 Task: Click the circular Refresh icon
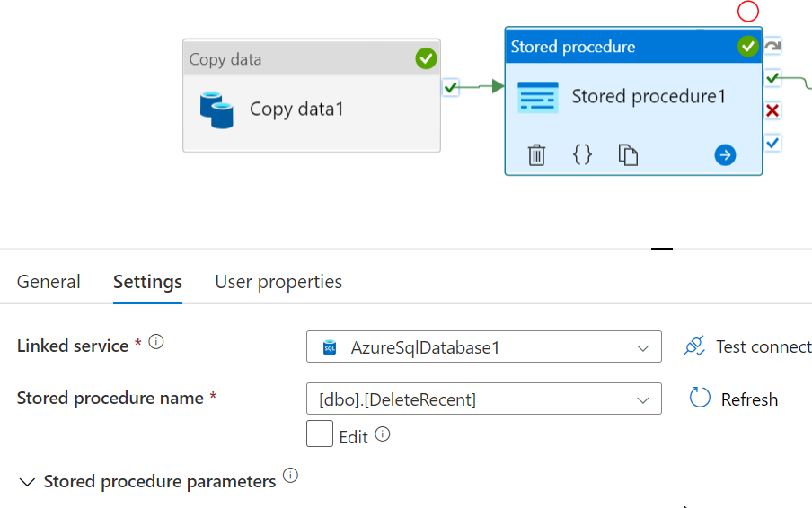coord(700,398)
